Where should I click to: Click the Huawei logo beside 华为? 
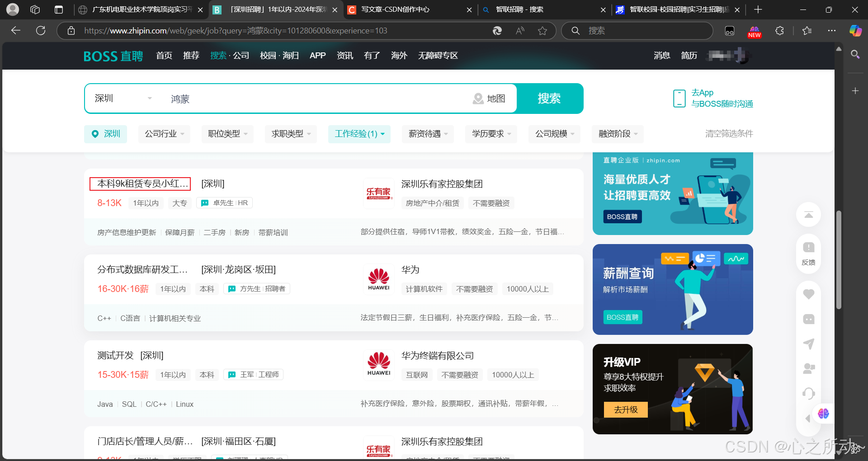tap(379, 279)
